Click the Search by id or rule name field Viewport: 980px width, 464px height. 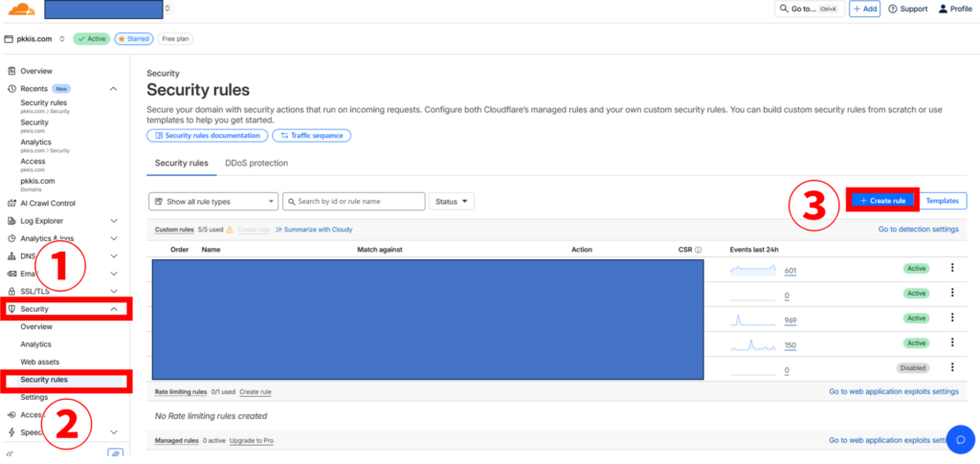[x=354, y=202]
